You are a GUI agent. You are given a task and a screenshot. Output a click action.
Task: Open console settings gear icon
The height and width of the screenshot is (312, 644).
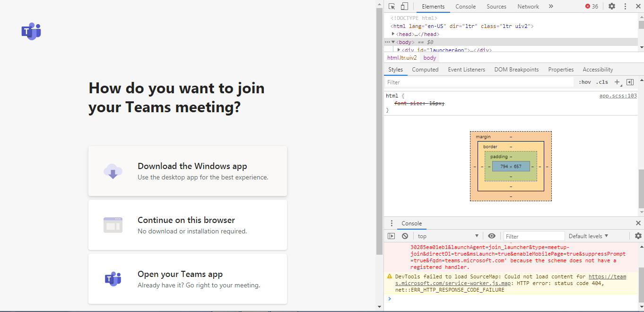pyautogui.click(x=638, y=236)
